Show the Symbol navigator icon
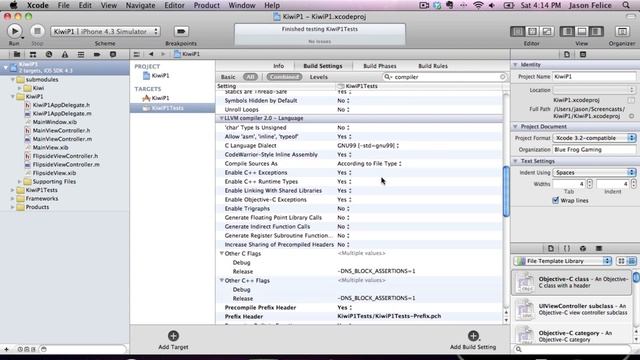The width and height of the screenshot is (640, 360). tap(33, 54)
